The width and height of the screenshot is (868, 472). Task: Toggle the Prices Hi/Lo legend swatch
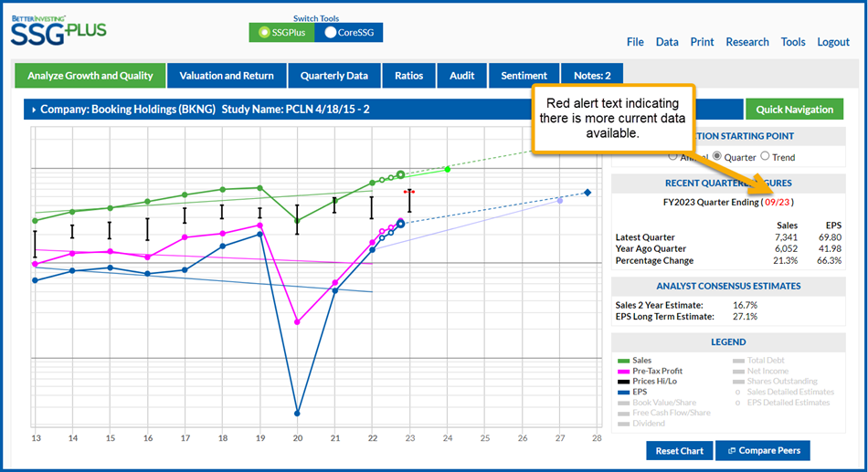point(623,382)
